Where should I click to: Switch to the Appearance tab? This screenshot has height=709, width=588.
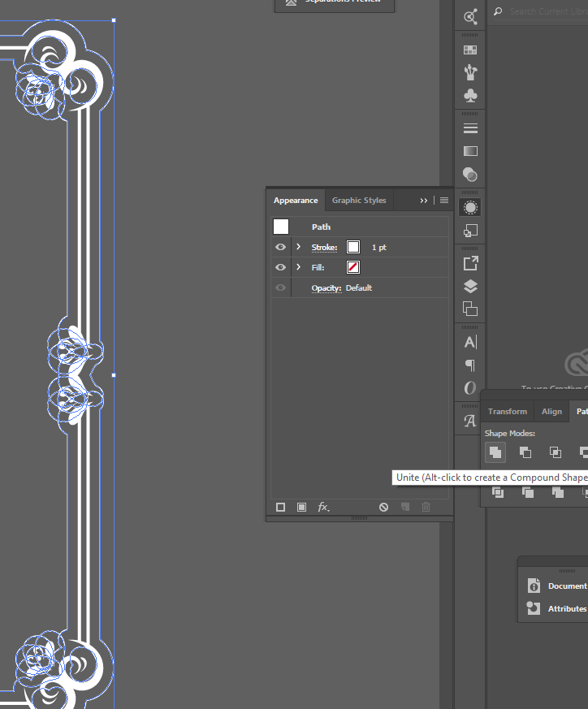click(296, 201)
